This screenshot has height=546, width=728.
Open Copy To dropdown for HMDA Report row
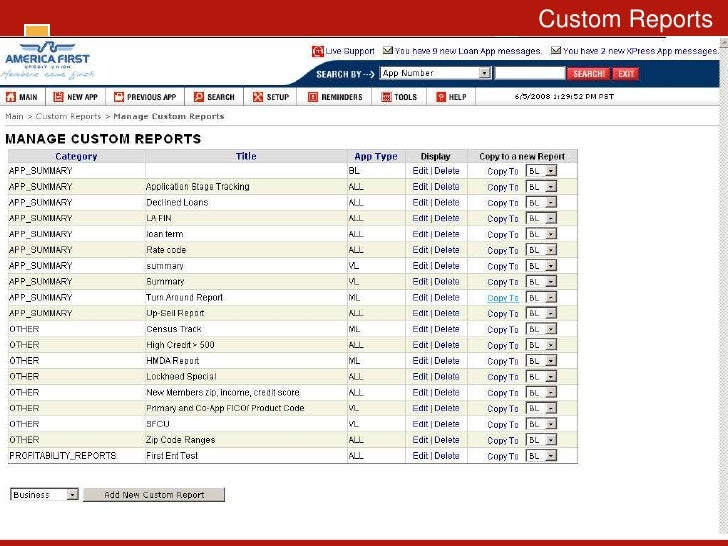coord(541,361)
